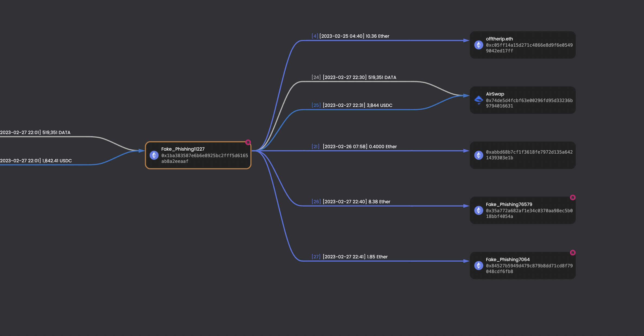The image size is (644, 336).
Task: Select incoming 1,842.41 USDC transfer label
Action: pos(36,161)
